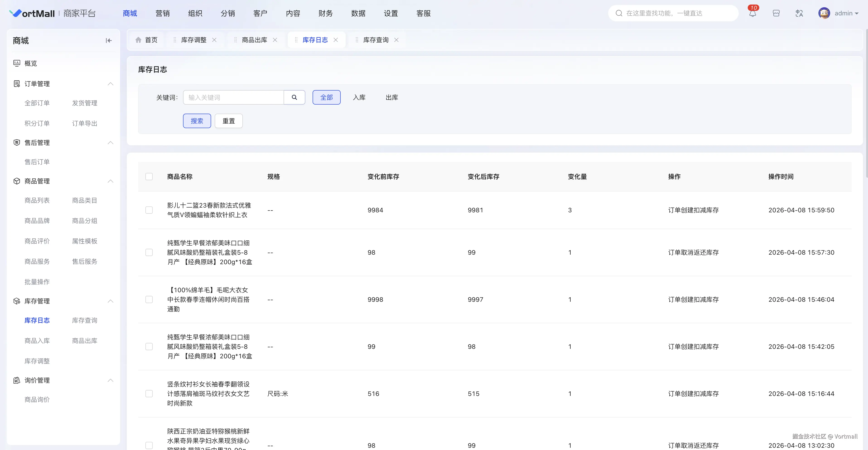Open the admin user dropdown
Image resolution: width=868 pixels, height=450 pixels.
point(846,14)
